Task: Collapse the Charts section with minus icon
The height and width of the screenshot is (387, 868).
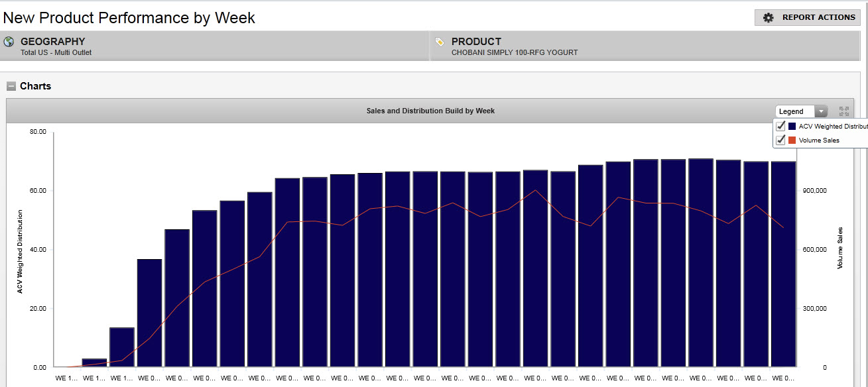Action: (11, 86)
